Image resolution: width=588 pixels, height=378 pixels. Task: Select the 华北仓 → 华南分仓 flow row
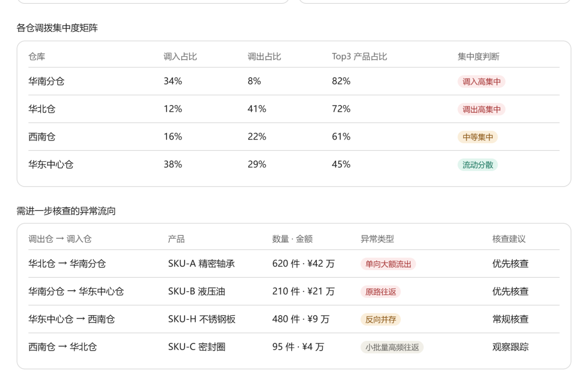(294, 264)
